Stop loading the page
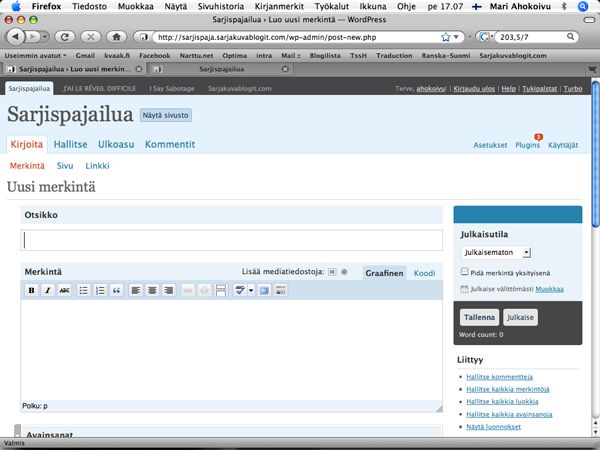 pos(91,37)
